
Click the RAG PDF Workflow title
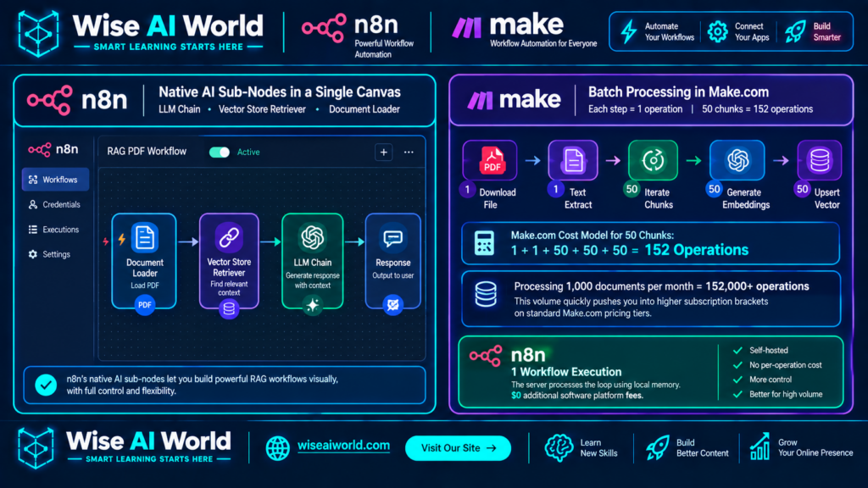[147, 152]
